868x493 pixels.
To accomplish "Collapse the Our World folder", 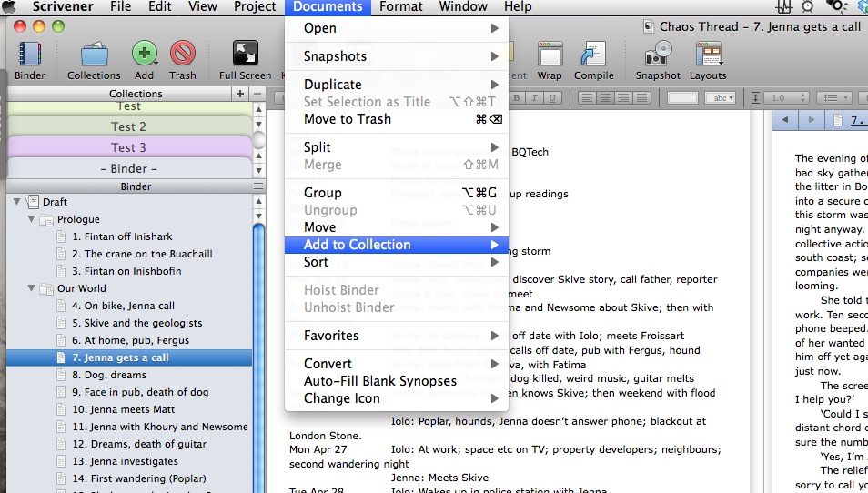I will 31,288.
